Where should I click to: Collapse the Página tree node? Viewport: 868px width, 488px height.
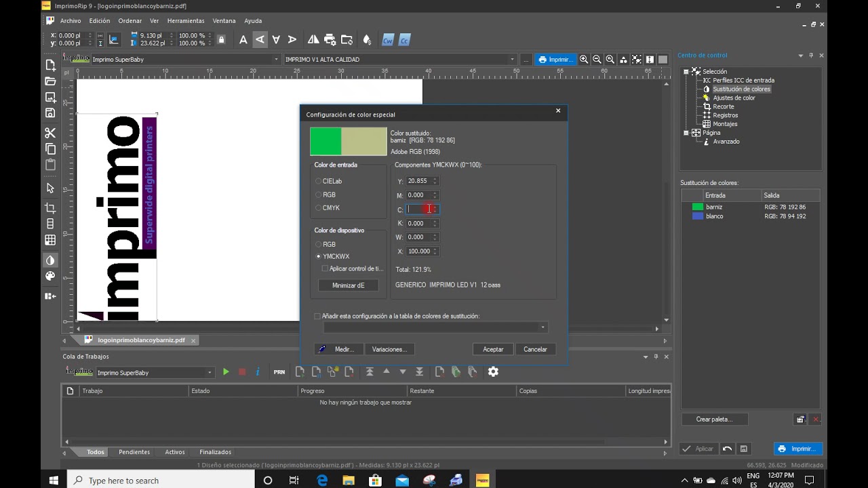[x=686, y=133]
